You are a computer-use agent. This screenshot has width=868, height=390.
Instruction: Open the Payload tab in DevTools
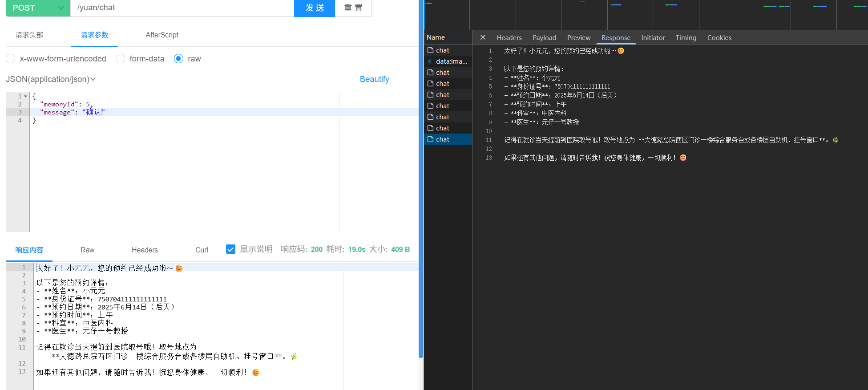click(544, 38)
